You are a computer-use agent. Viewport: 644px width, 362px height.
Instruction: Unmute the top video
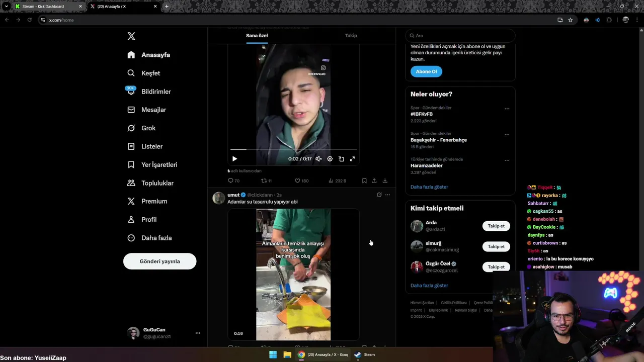click(x=318, y=159)
